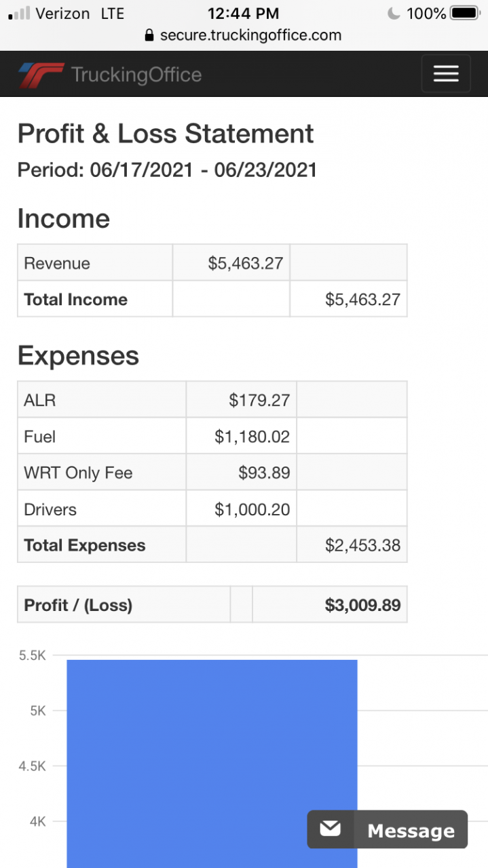Open the Message chat button
Image resolution: width=488 pixels, height=868 pixels.
[388, 829]
